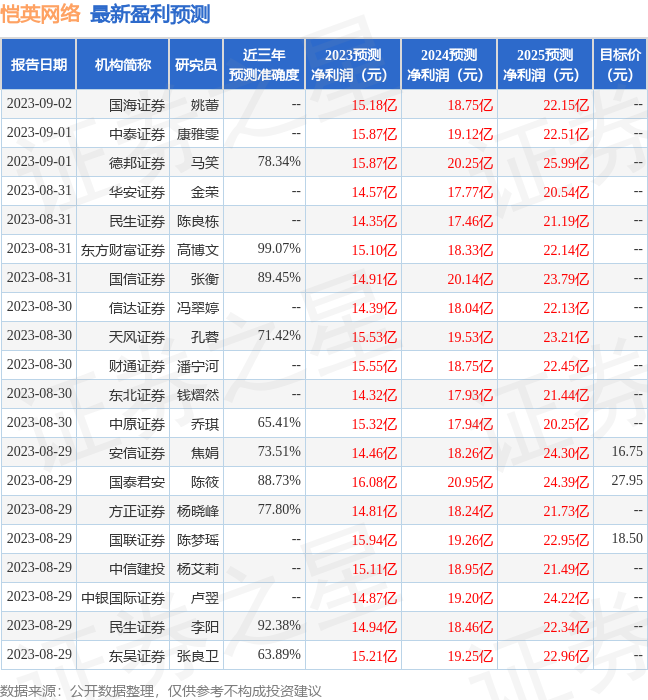Click target price 27.95
The image size is (648, 700).
click(627, 481)
